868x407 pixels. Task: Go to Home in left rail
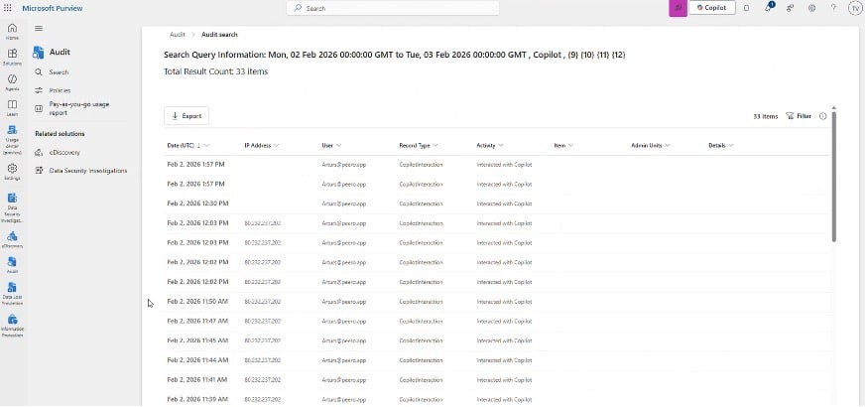(12, 30)
